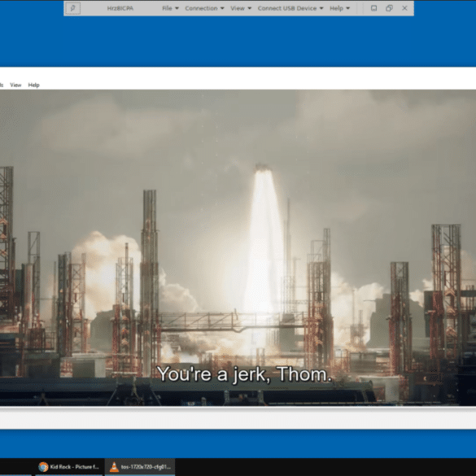The width and height of the screenshot is (476, 476).
Task: Click the browser icon in taskbar
Action: pyautogui.click(x=43, y=467)
